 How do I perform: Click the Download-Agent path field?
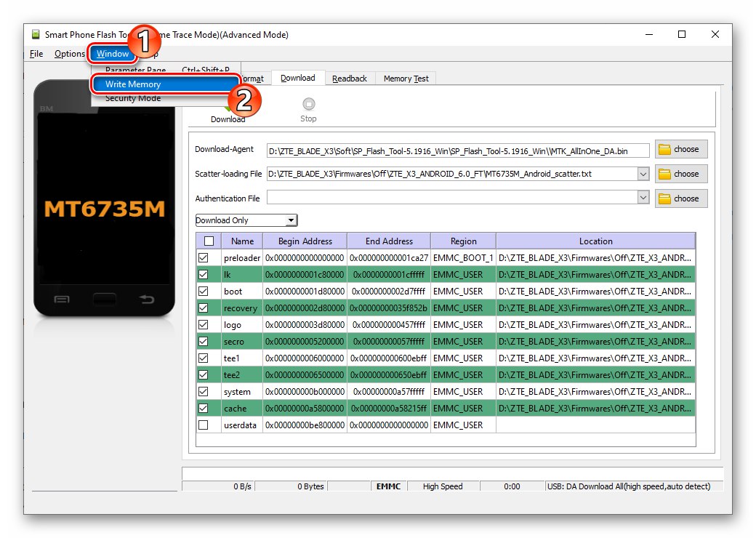(x=458, y=151)
